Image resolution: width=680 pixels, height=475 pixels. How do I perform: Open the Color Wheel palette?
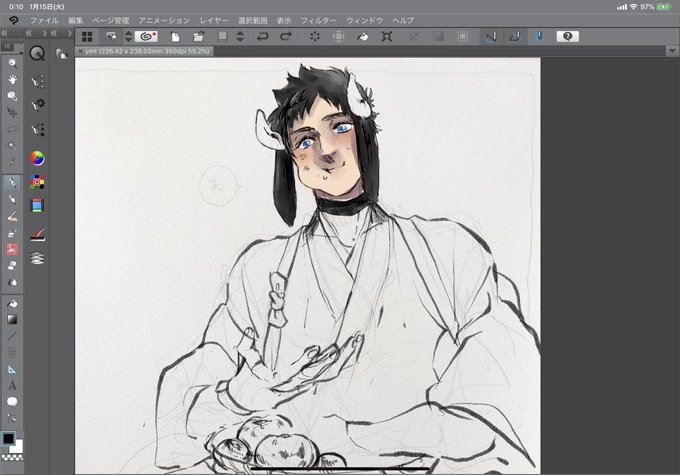coord(37,159)
